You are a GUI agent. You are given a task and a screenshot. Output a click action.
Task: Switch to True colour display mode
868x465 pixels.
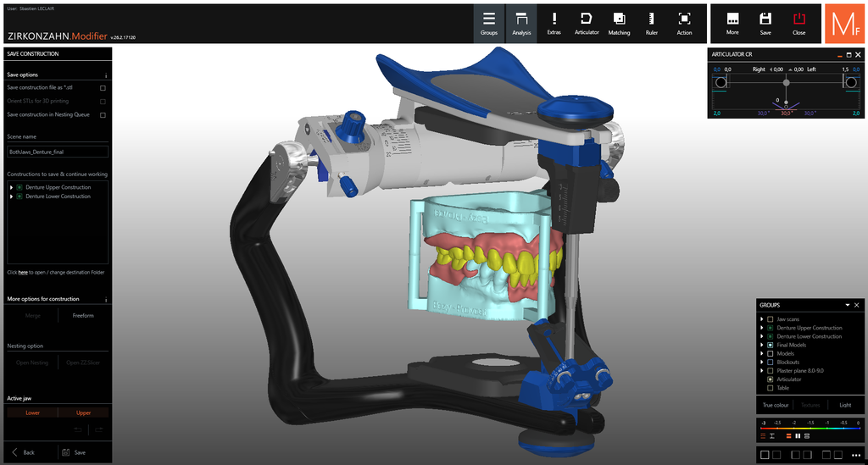(776, 405)
